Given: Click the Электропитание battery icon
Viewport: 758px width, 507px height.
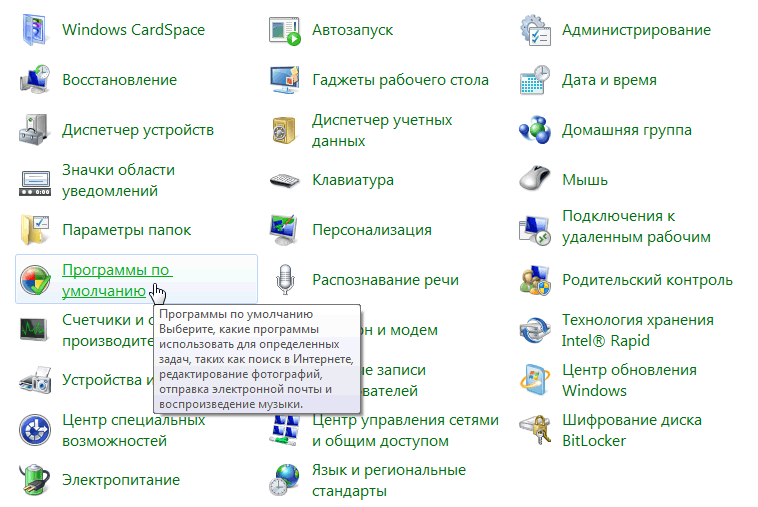Looking at the screenshot, I should pos(35,480).
